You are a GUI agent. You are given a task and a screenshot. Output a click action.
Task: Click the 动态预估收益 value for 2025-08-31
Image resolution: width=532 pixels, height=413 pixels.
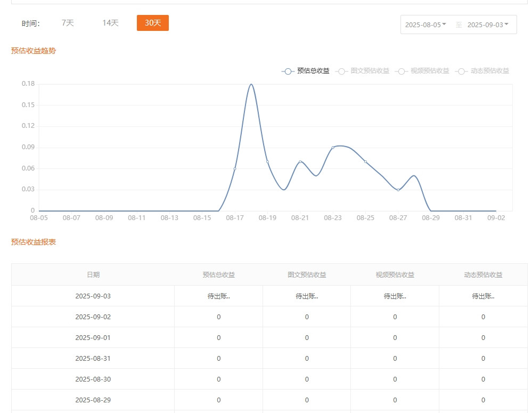483,358
